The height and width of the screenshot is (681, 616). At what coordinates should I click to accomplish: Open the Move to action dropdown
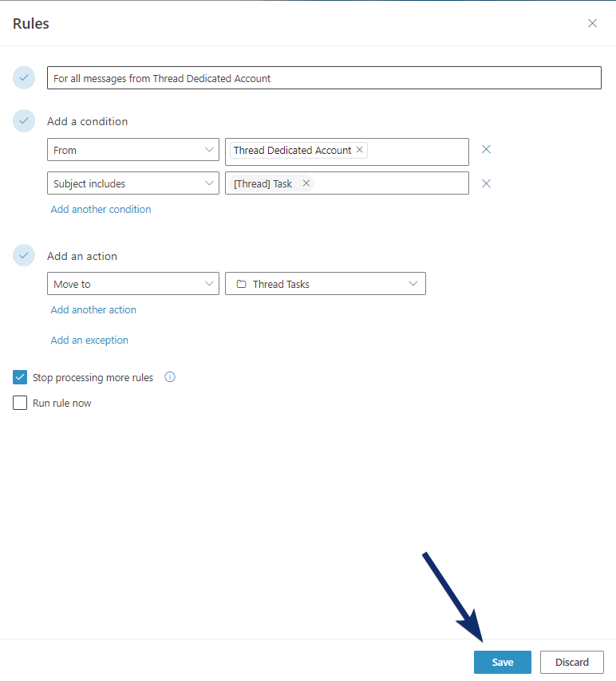pyautogui.click(x=133, y=284)
